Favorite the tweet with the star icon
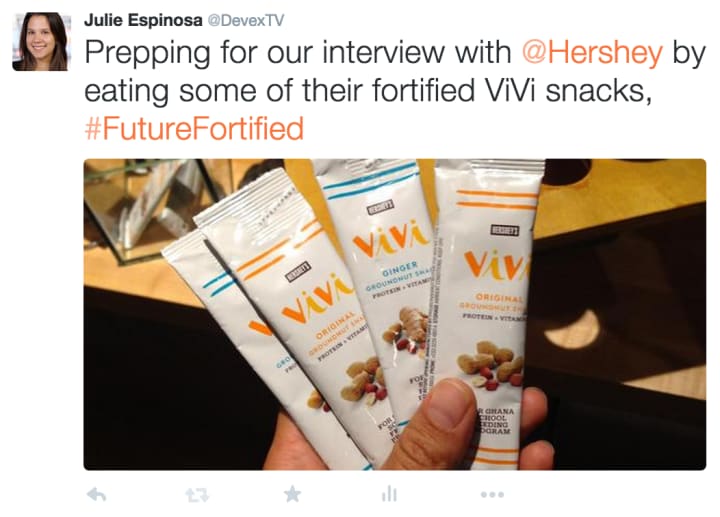The height and width of the screenshot is (517, 720). [292, 495]
